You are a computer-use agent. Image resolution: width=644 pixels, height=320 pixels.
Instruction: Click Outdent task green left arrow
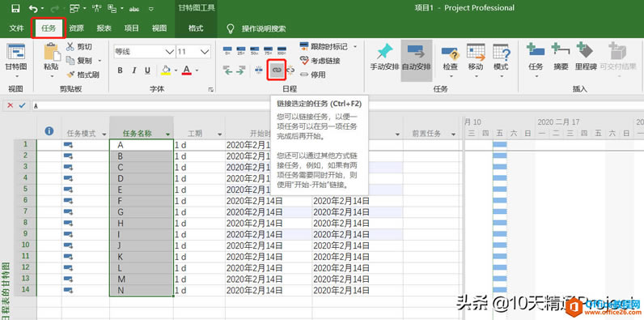tap(228, 70)
